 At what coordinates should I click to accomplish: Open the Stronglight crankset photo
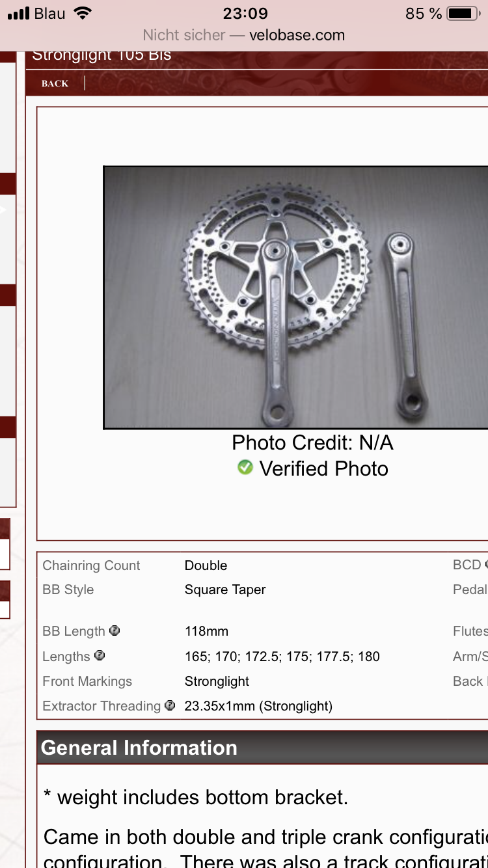[295, 297]
